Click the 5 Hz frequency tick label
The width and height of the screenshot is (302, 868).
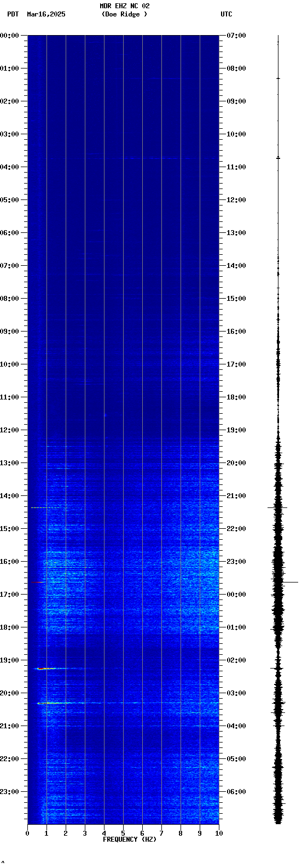point(123,833)
